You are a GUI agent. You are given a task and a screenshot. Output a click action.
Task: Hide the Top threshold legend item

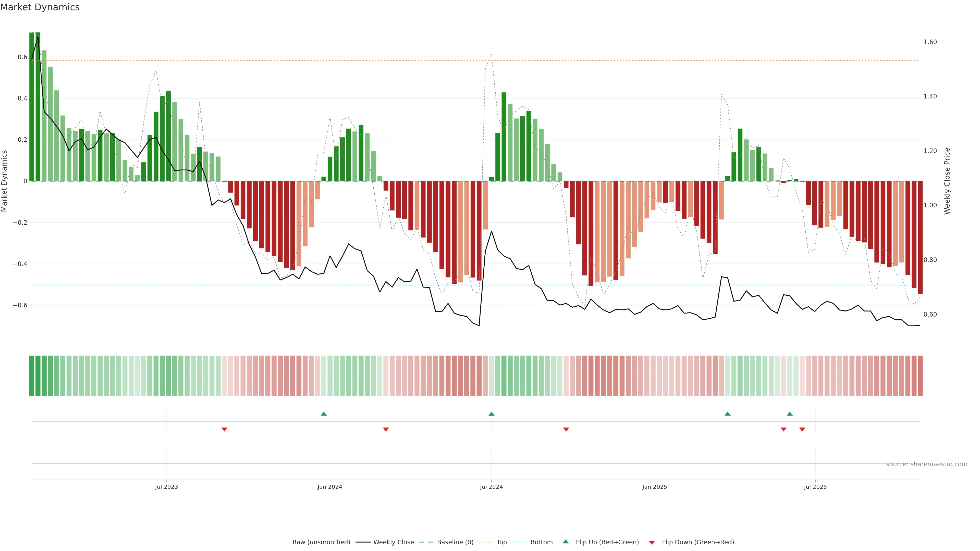click(x=501, y=542)
